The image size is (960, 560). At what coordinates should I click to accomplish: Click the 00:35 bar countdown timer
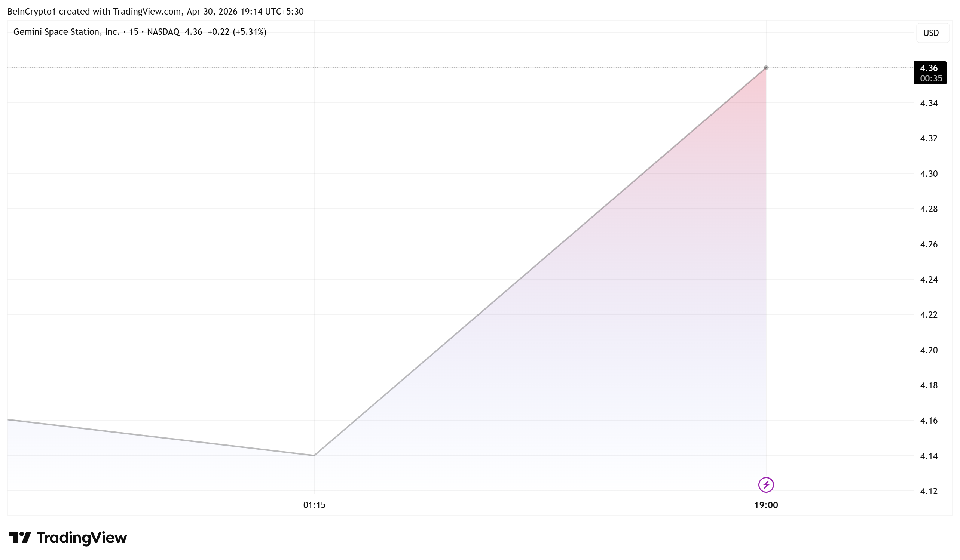click(x=931, y=79)
